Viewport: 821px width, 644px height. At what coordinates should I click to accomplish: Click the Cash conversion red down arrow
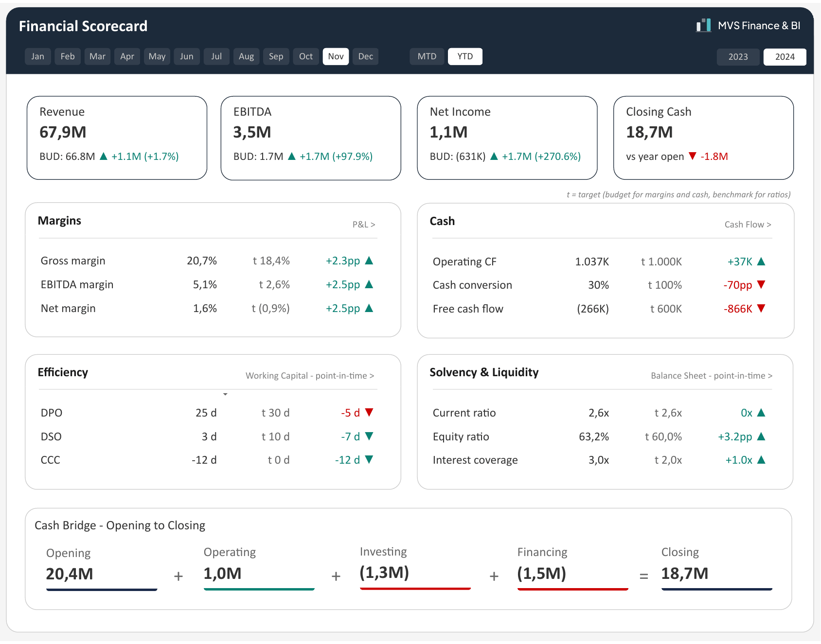pos(762,285)
